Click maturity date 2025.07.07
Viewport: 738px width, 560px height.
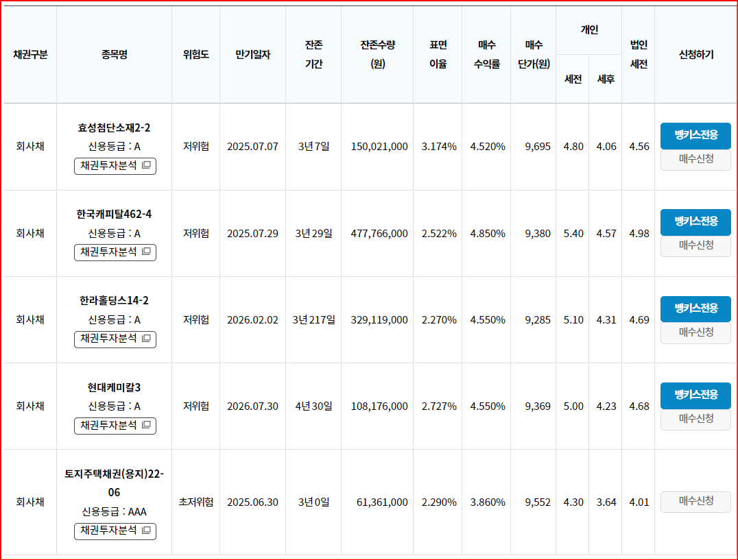253,147
